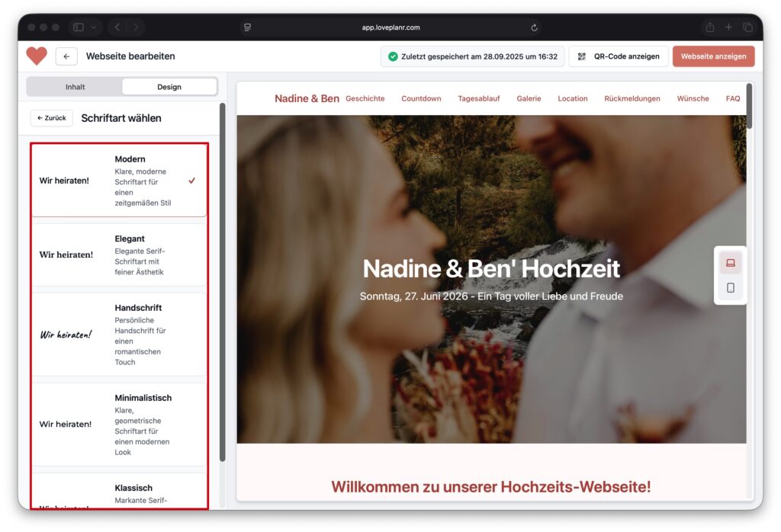Image resolution: width=781 pixels, height=532 pixels.
Task: Switch preview to mobile view icon
Action: [730, 288]
